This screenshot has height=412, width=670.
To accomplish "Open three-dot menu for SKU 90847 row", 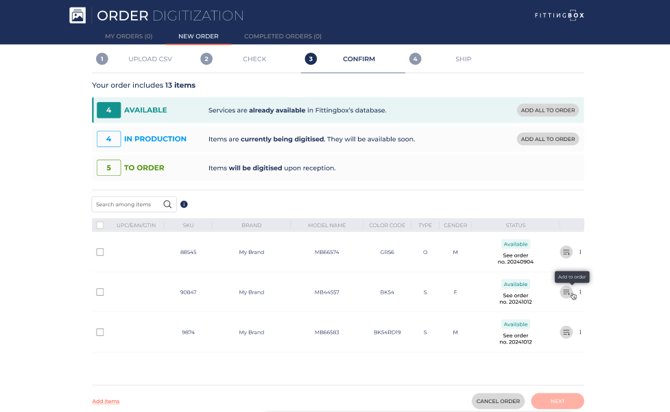I will [580, 292].
